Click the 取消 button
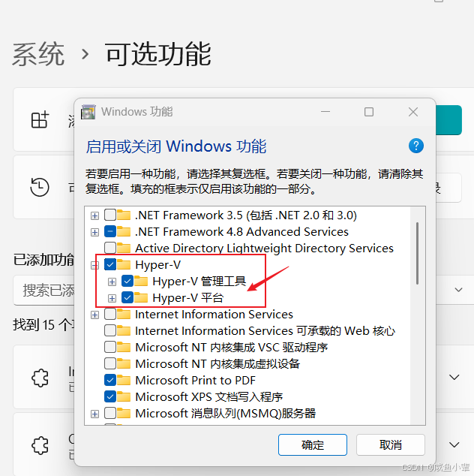Image resolution: width=474 pixels, height=476 pixels. pos(391,445)
